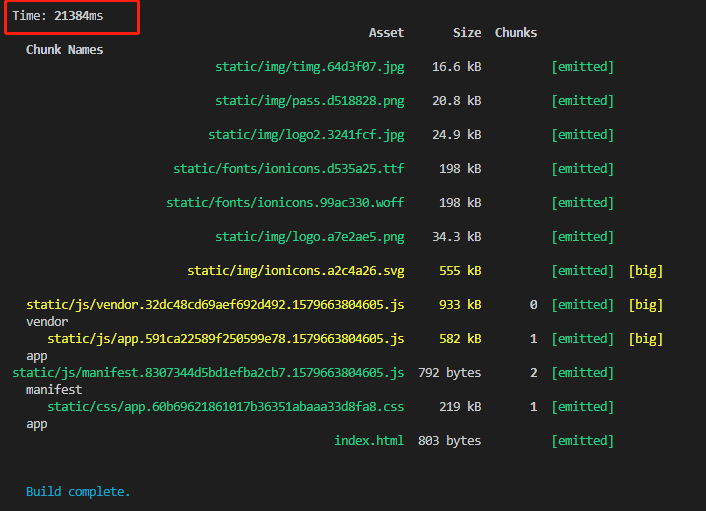Click the [big] flag on ionicons.svg row
Screen dimensions: 706x511
(646, 271)
